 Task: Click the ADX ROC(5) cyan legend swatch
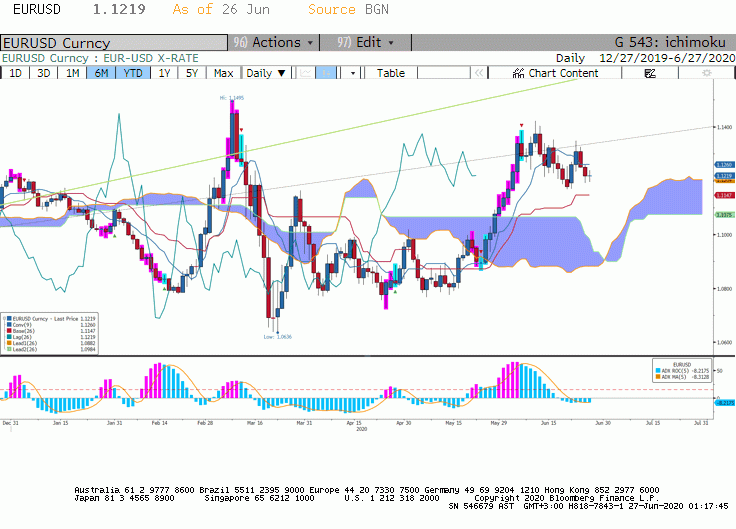(658, 371)
